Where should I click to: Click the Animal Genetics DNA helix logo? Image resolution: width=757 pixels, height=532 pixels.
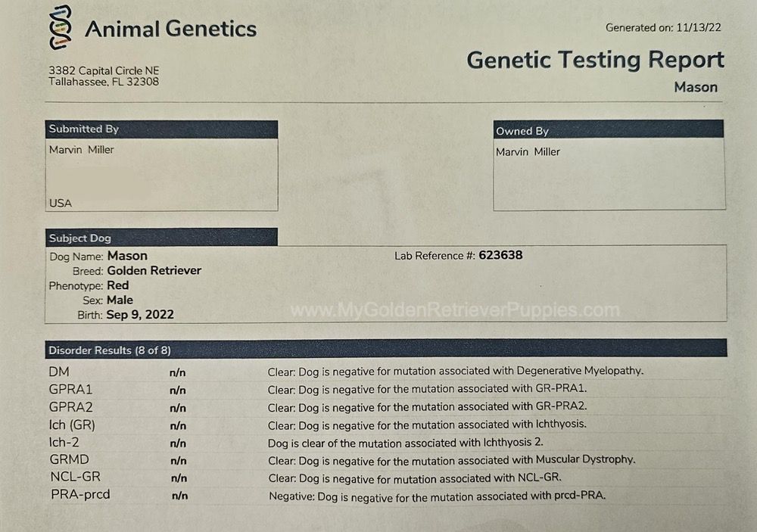coord(61,27)
